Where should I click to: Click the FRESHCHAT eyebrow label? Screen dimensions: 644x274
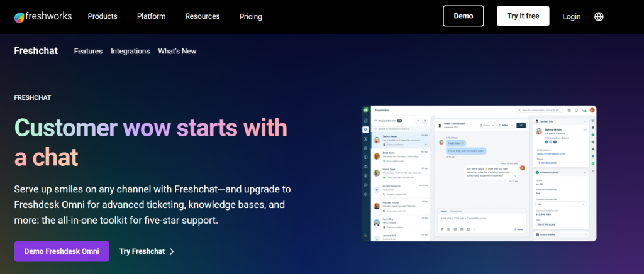pyautogui.click(x=33, y=97)
